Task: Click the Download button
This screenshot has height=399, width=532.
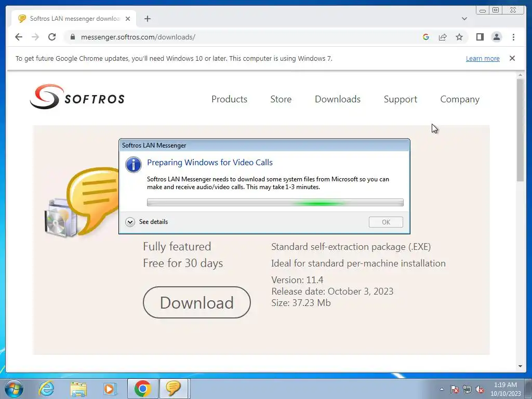Action: [x=197, y=302]
